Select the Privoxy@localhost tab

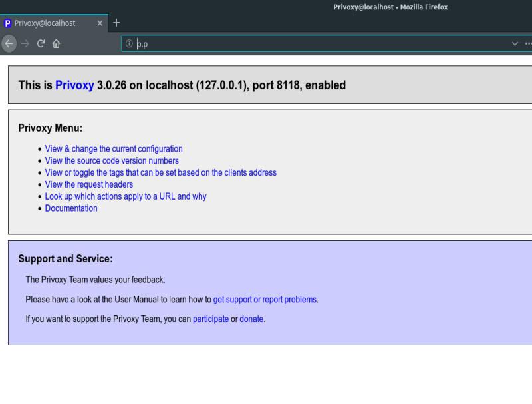[55, 23]
